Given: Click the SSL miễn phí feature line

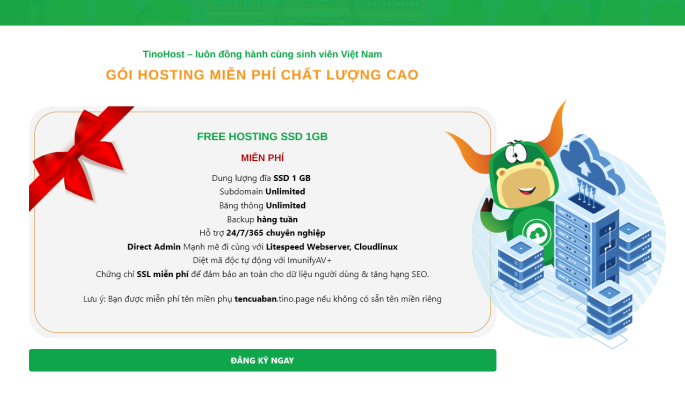Looking at the screenshot, I should (x=262, y=274).
